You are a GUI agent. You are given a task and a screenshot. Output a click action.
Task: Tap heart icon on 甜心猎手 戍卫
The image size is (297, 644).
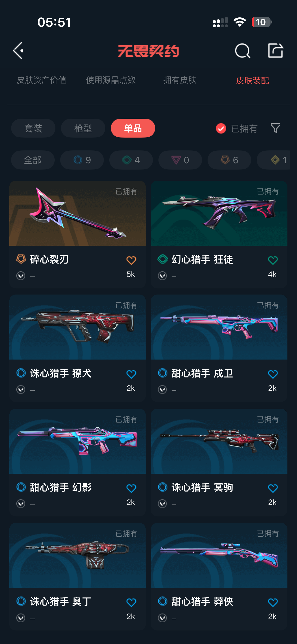click(x=273, y=374)
